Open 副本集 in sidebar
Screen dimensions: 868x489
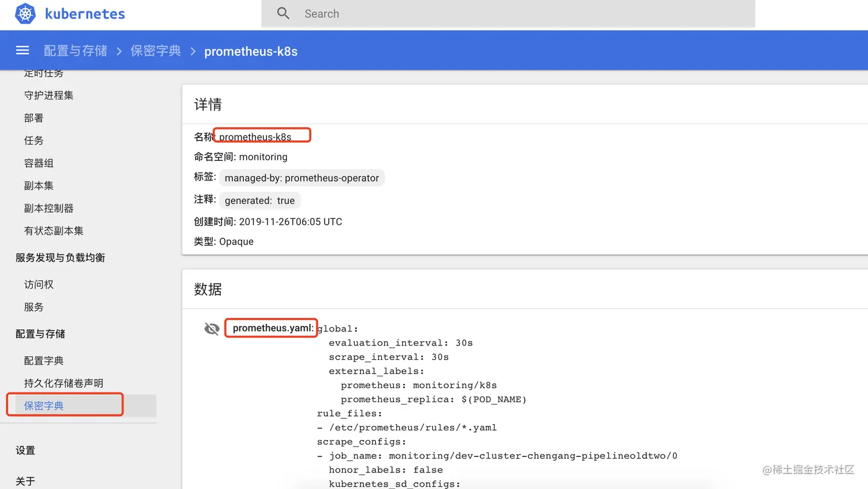click(x=39, y=186)
